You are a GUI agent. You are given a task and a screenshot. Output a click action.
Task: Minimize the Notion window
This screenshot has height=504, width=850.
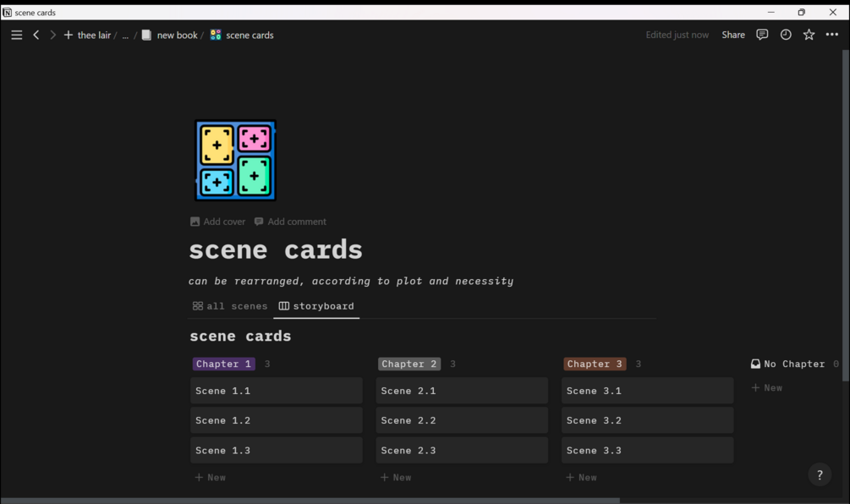pyautogui.click(x=770, y=12)
